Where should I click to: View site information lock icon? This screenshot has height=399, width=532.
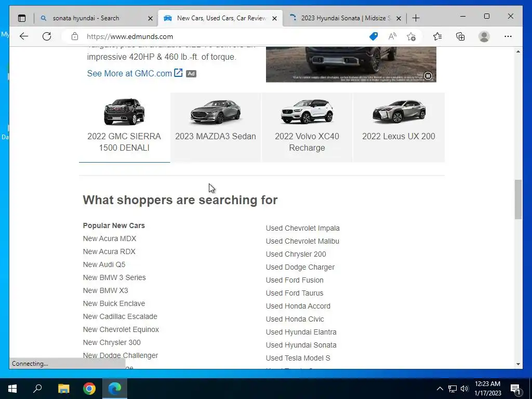pyautogui.click(x=75, y=37)
